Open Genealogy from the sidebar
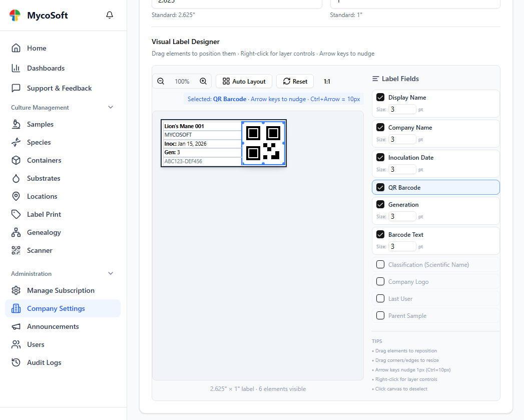The image size is (524, 420). coord(44,232)
